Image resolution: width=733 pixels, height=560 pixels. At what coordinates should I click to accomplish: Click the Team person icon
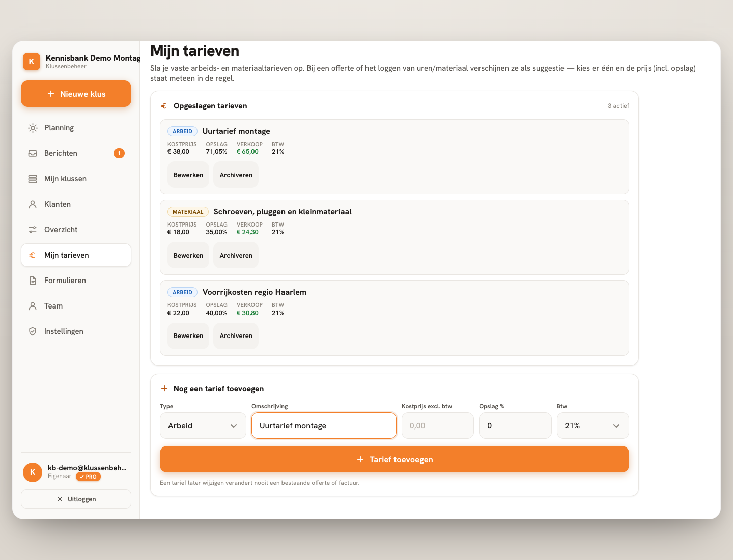tap(33, 306)
